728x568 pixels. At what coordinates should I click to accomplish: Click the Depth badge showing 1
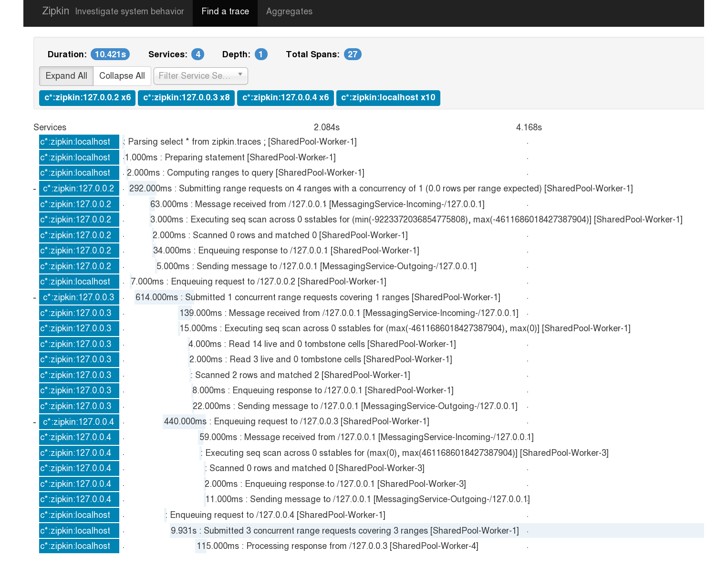(x=261, y=54)
